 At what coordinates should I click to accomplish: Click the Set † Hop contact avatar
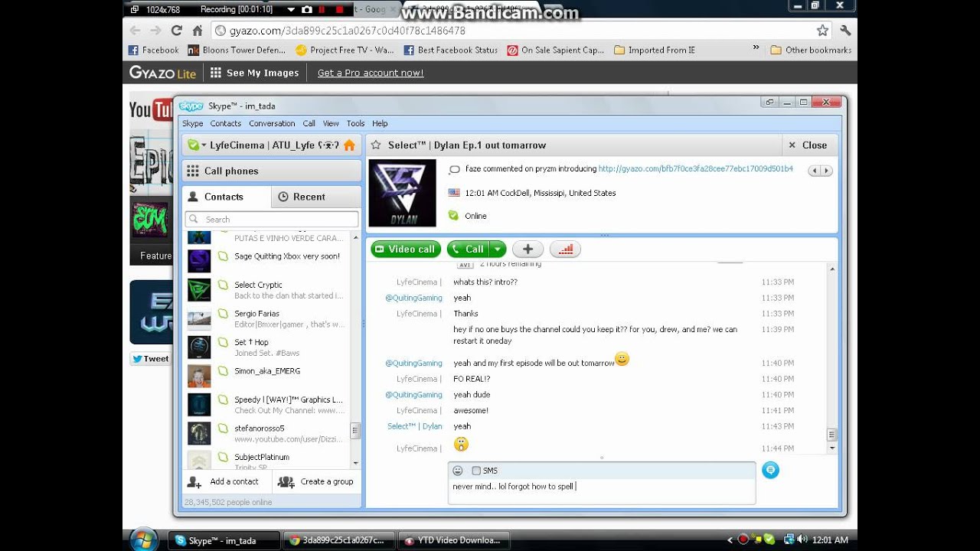click(x=199, y=347)
